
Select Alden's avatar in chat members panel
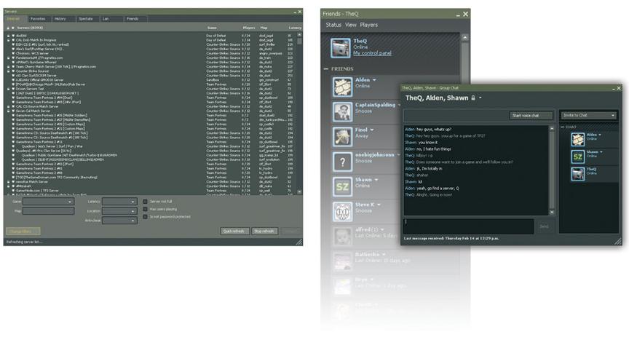[x=577, y=139]
